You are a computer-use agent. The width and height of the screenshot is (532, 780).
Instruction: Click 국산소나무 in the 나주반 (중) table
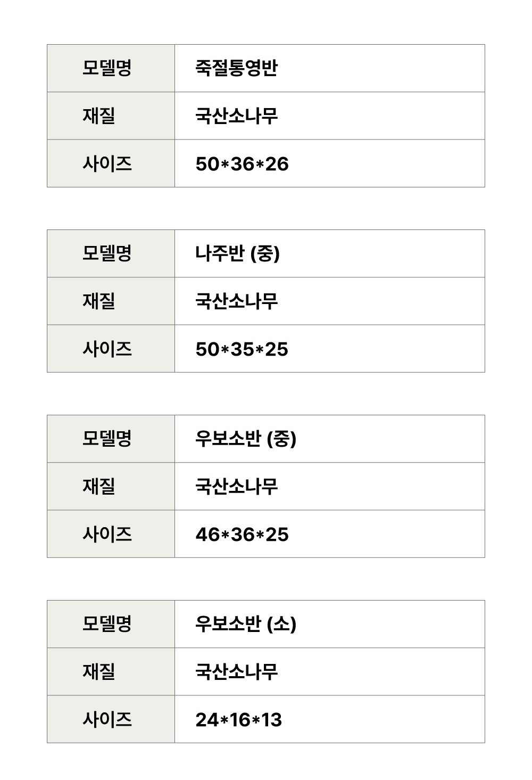click(x=236, y=301)
